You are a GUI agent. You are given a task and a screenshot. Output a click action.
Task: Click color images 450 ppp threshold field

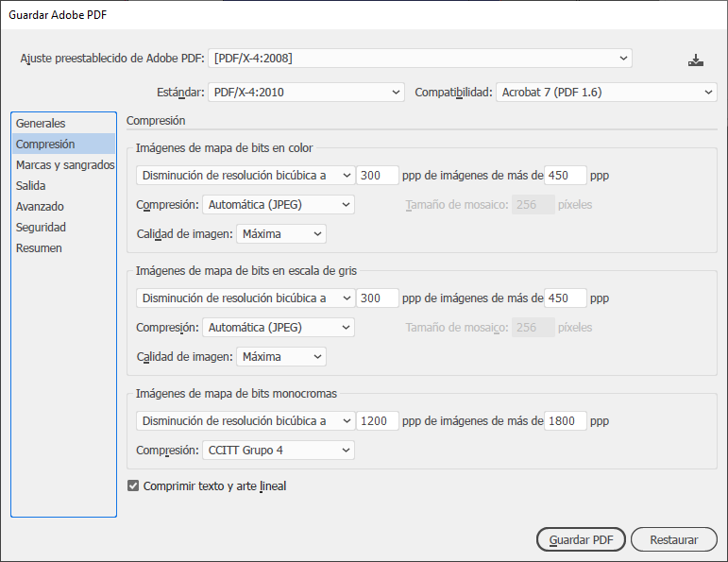pyautogui.click(x=566, y=175)
